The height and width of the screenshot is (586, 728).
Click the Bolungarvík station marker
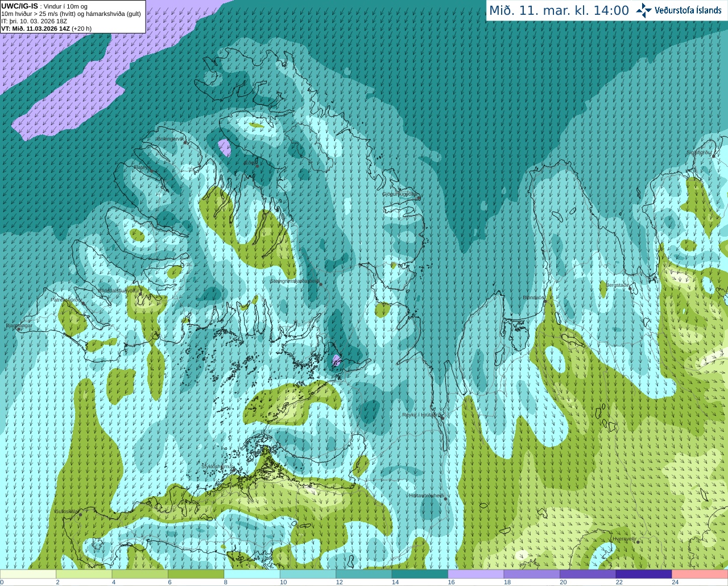click(185, 142)
